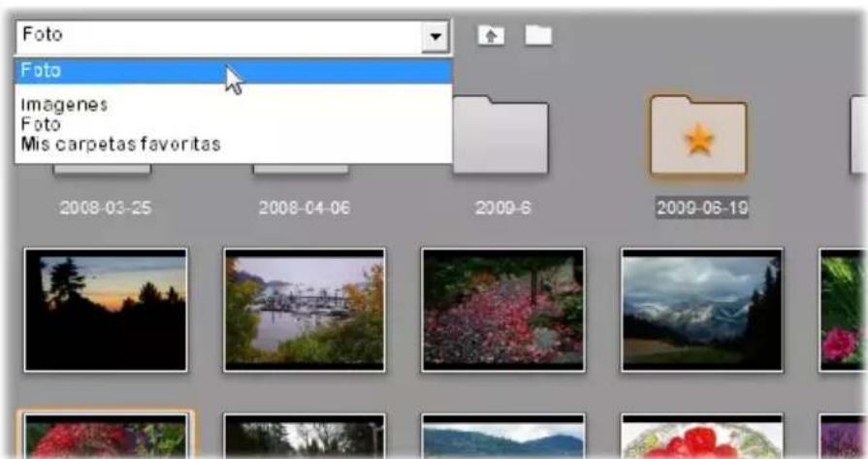
Task: Select the cloudy snowy mountains thumbnail
Action: coord(702,311)
